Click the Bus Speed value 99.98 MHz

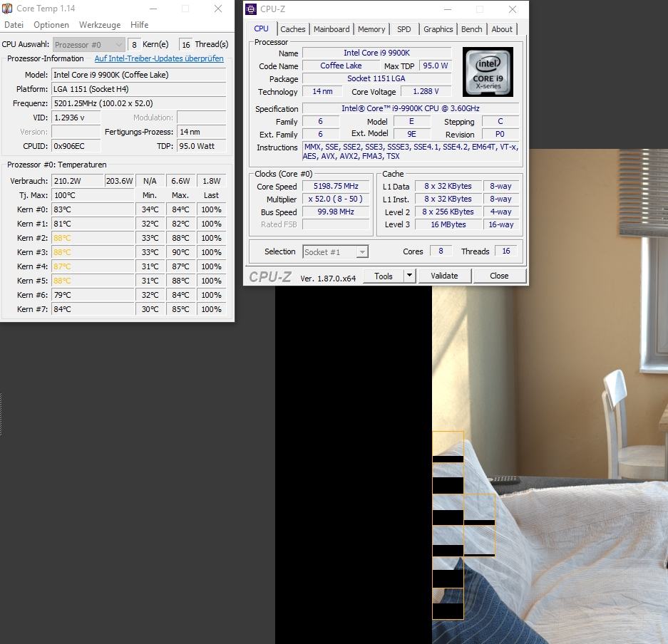point(336,212)
